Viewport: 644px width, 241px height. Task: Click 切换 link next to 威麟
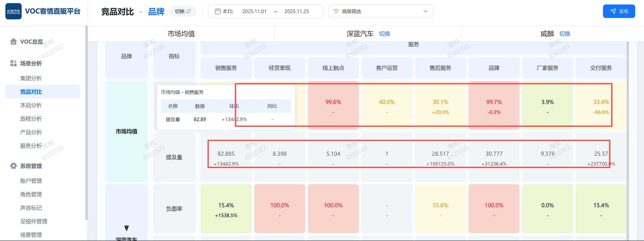tap(564, 34)
